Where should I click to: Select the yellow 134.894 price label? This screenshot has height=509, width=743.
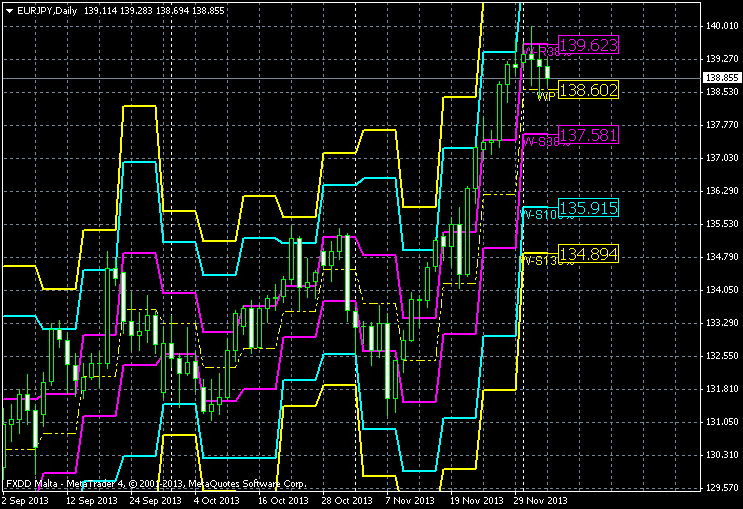coord(588,254)
